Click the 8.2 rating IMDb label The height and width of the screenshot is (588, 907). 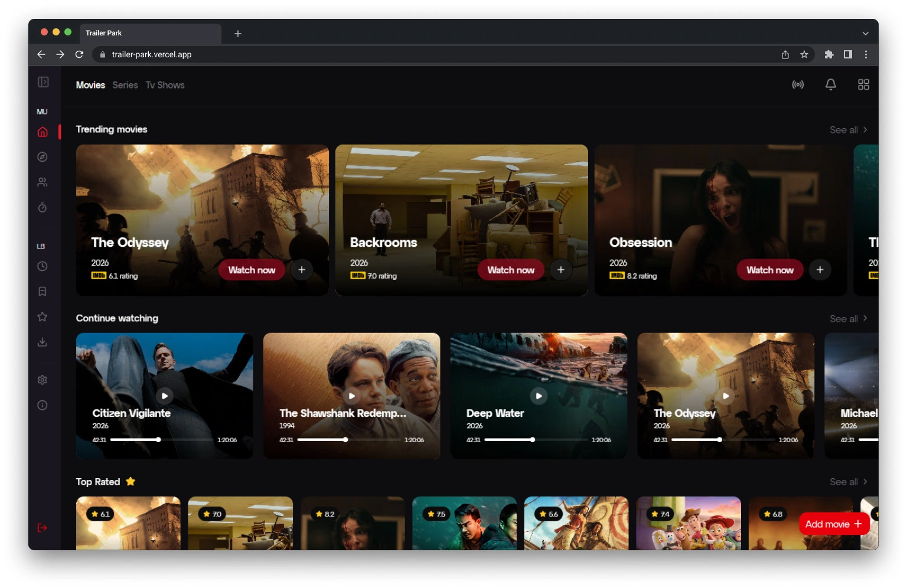(633, 276)
